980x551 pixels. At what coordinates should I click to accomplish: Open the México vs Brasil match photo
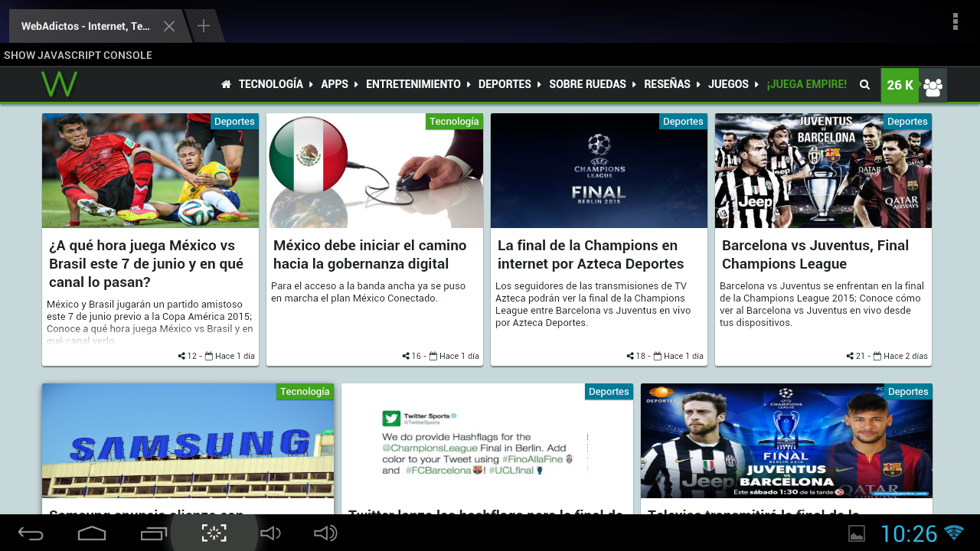click(x=150, y=171)
